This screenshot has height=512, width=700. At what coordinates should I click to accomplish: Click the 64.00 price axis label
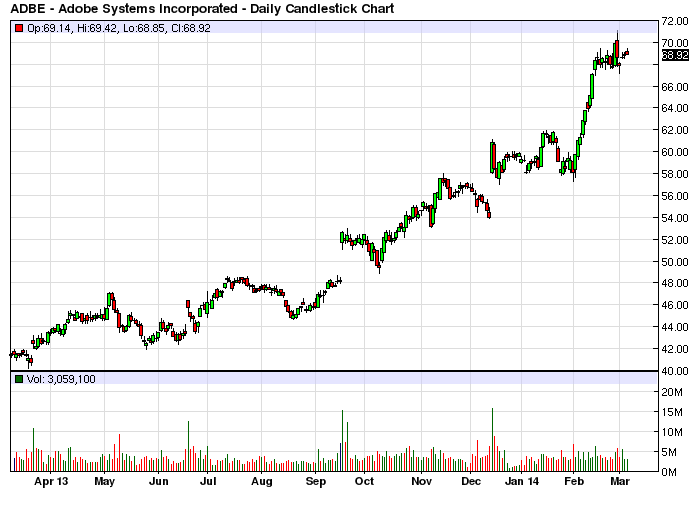pyautogui.click(x=675, y=108)
